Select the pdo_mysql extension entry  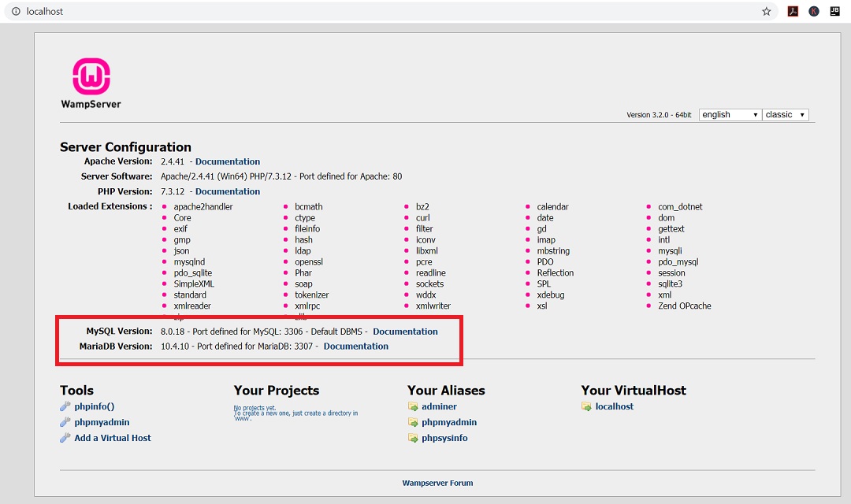678,262
